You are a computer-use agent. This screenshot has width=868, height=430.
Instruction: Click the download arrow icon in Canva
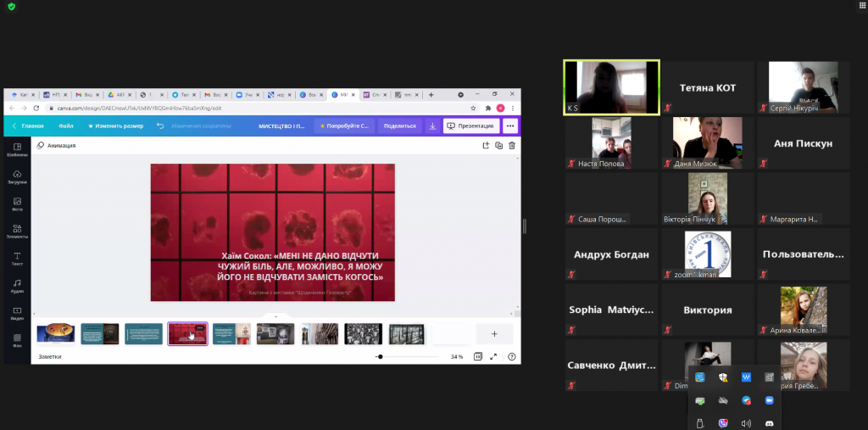pos(432,126)
